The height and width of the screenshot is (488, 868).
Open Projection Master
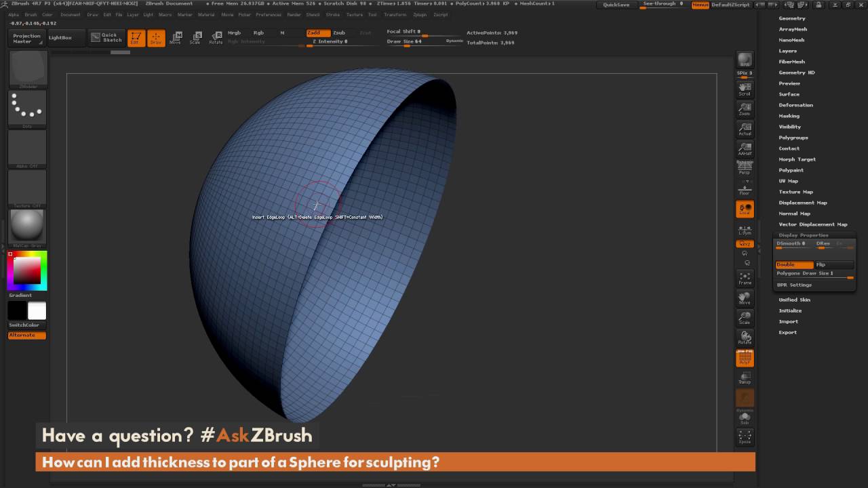[x=27, y=39]
